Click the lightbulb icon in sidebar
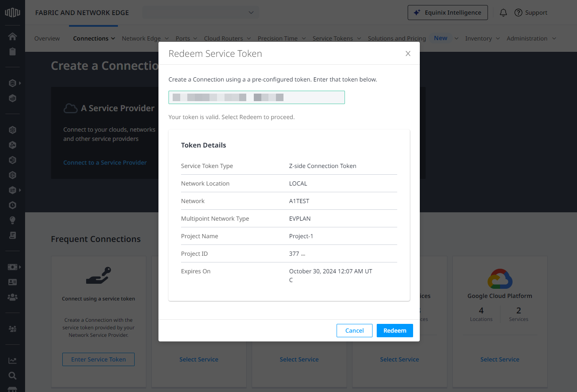The image size is (577, 392). coord(13,220)
